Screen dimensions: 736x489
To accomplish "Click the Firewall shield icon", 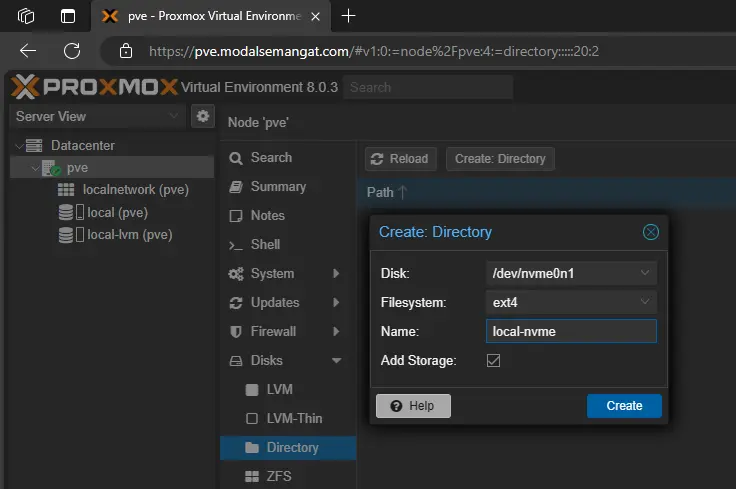I will 236,332.
